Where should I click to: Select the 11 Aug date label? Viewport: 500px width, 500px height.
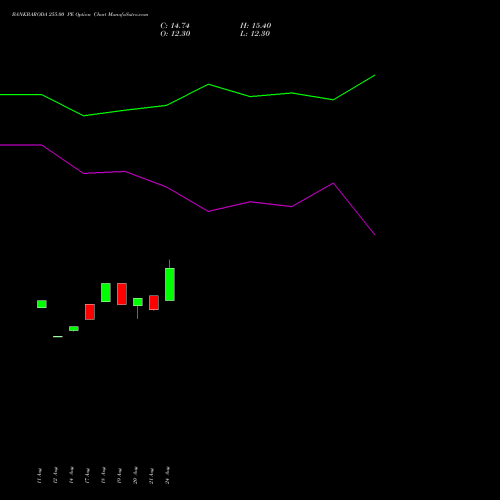pos(39,475)
